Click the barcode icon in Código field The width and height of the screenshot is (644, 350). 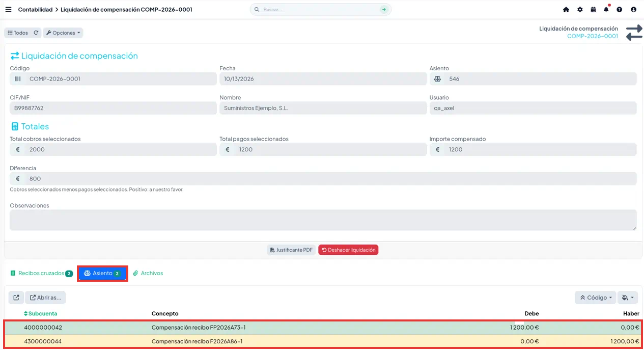pos(18,79)
